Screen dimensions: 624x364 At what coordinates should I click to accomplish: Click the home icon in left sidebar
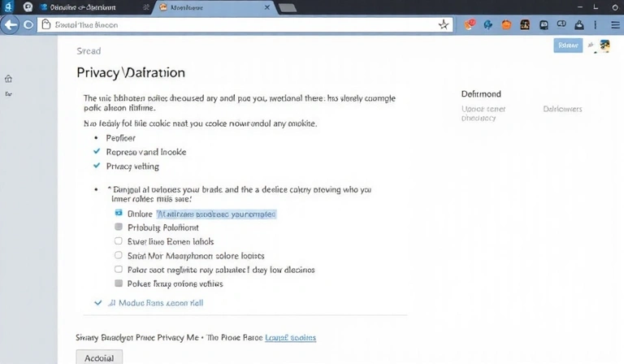(x=8, y=78)
